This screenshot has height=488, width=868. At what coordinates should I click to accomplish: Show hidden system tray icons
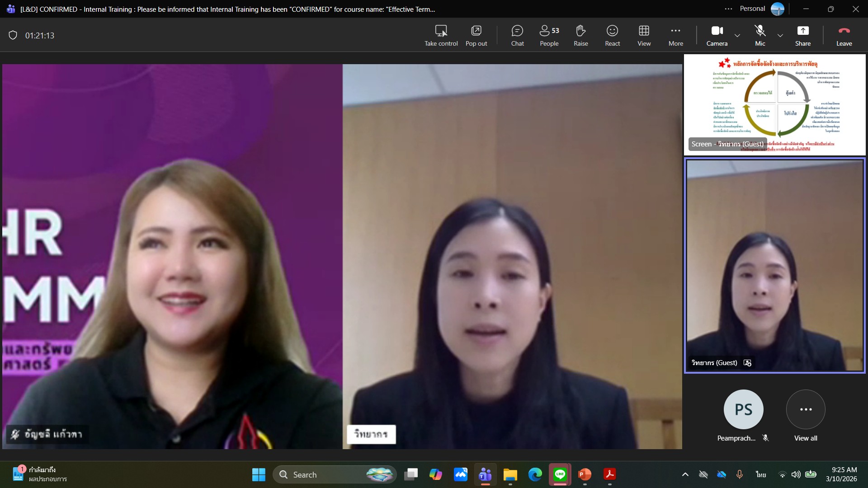(685, 474)
